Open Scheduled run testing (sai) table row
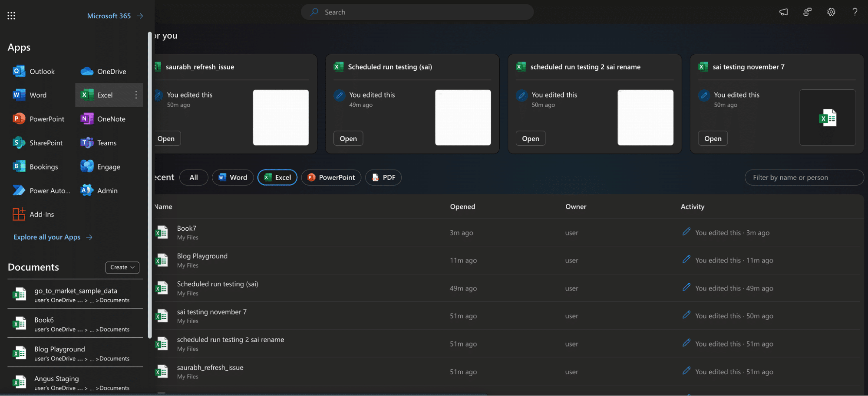Screen dimensions: 868x396 pyautogui.click(x=507, y=288)
